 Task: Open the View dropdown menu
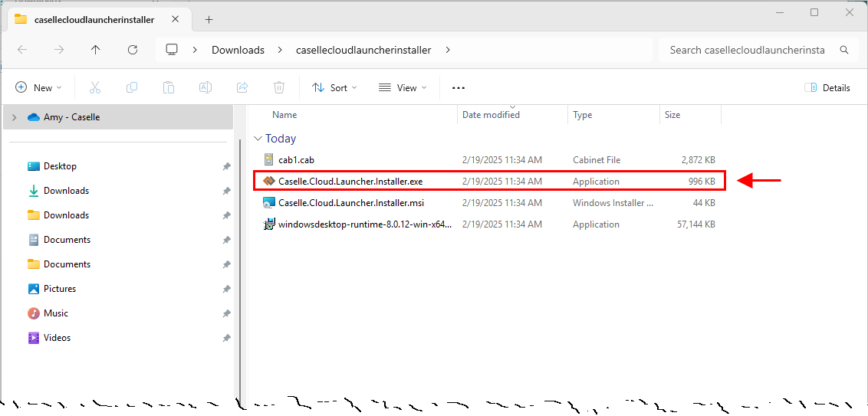click(403, 87)
